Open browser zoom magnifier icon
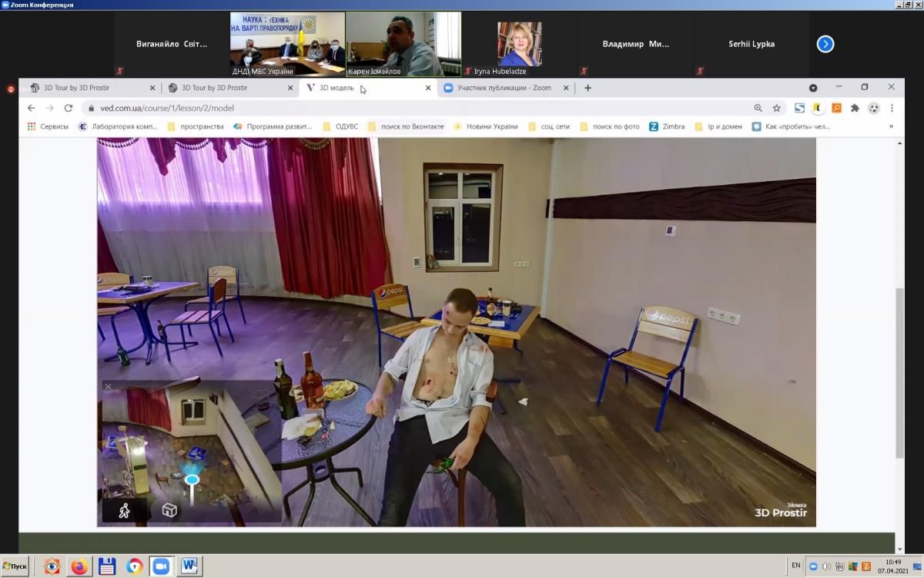The image size is (924, 578). 758,108
